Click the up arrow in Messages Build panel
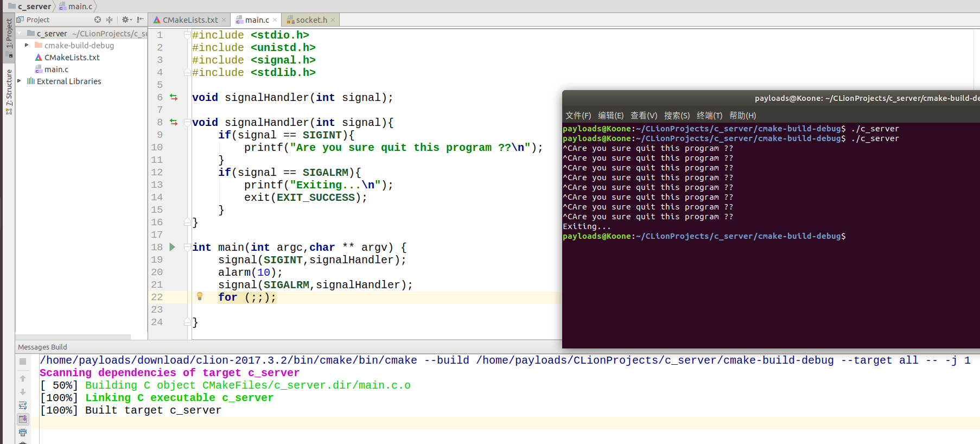980x444 pixels. [23, 378]
